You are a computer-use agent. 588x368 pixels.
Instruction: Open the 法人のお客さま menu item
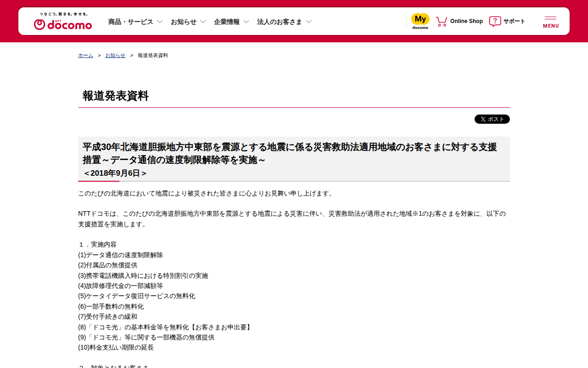click(x=280, y=22)
